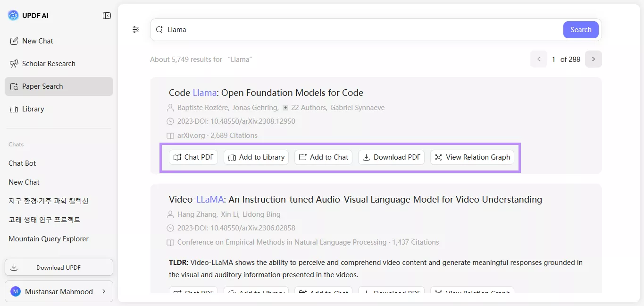Image resolution: width=644 pixels, height=306 pixels.
Task: Click the Video-LLaMA TLDR summary
Action: 376,268
